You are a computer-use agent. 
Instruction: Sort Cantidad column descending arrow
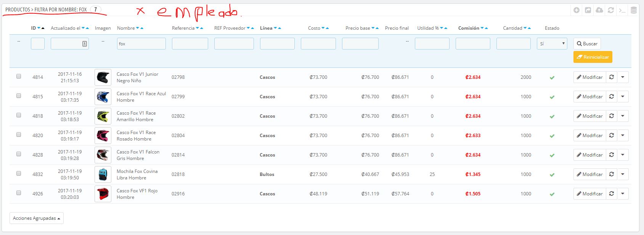click(525, 28)
